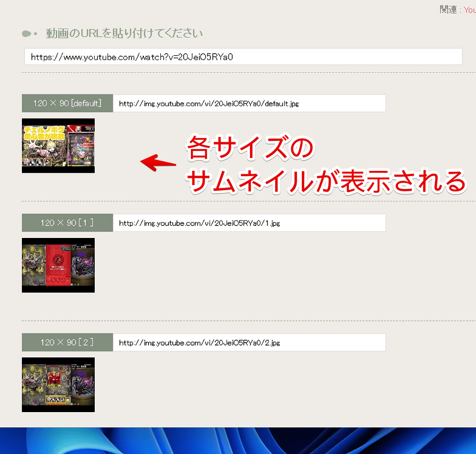Open the default thumbnail preview image
Image resolution: width=476 pixels, height=454 pixels.
(x=58, y=146)
